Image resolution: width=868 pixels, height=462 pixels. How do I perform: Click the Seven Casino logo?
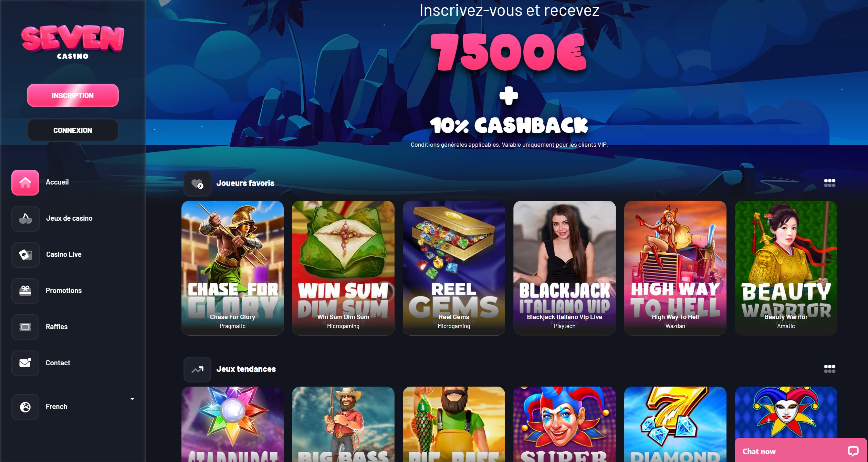73,42
